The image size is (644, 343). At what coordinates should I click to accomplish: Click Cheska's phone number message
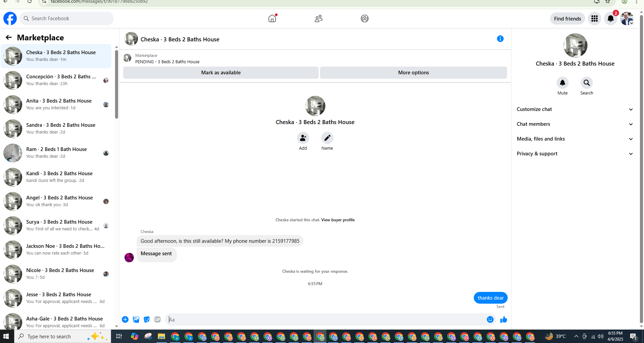220,241
